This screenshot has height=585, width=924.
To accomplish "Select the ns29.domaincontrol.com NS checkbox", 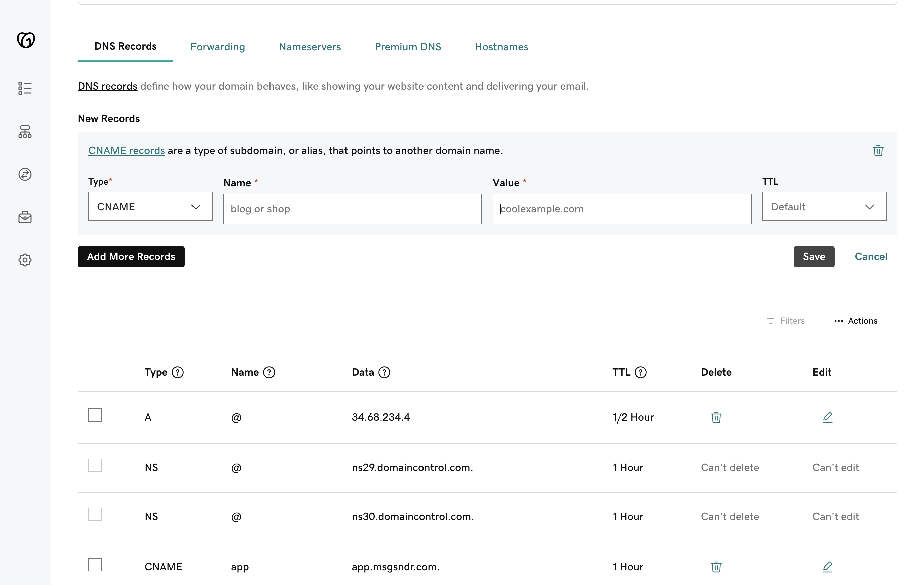I will (95, 465).
